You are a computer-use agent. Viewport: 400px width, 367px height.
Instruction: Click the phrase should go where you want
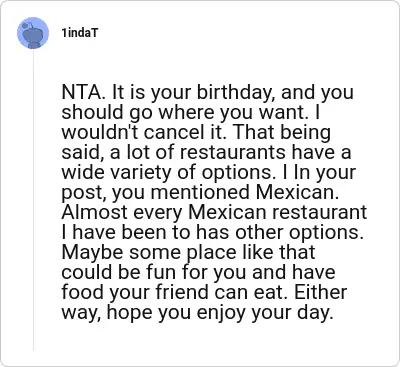(183, 112)
